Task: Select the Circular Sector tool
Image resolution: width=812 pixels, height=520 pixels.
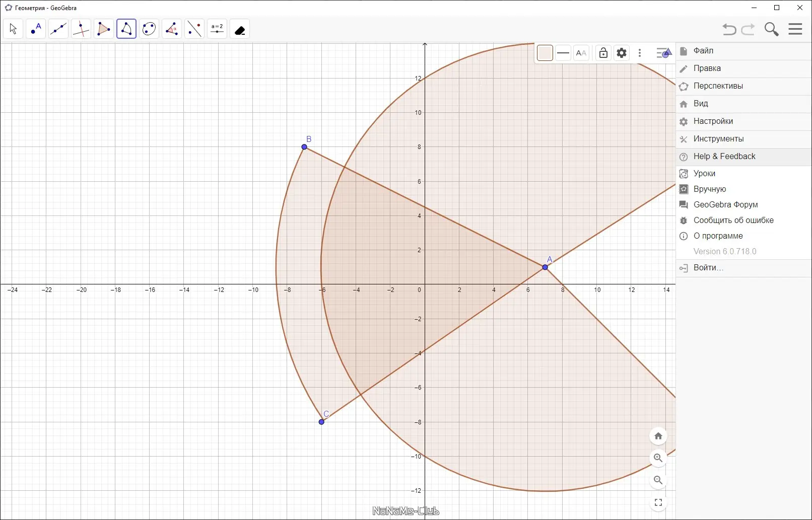Action: tap(126, 29)
